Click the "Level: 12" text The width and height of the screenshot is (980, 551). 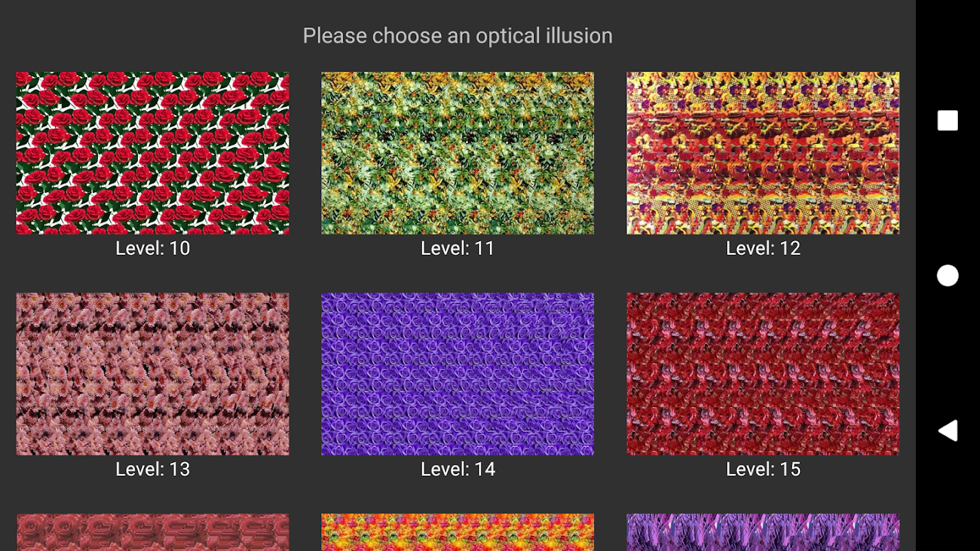click(763, 248)
